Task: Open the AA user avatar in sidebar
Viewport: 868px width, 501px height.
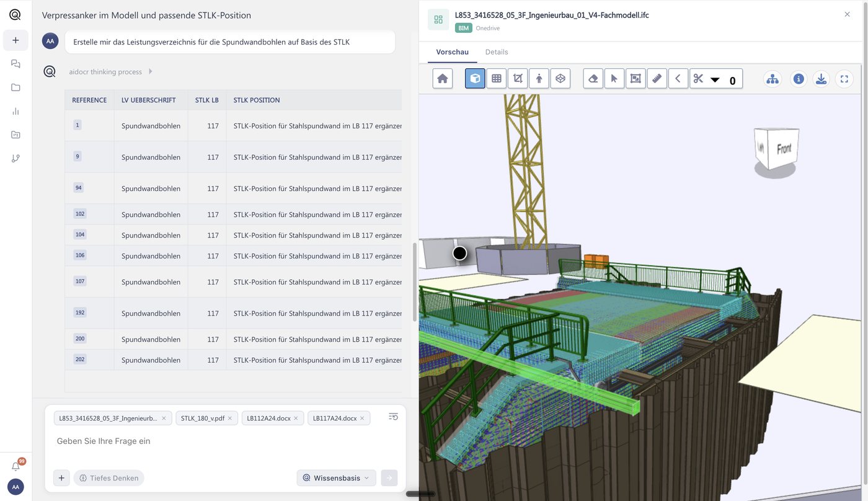Action: click(x=15, y=487)
